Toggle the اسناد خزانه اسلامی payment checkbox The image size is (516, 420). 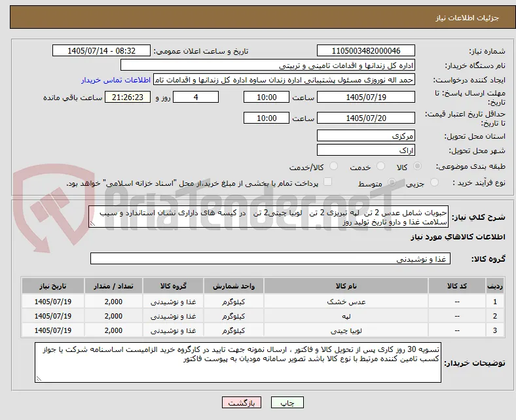(328, 182)
